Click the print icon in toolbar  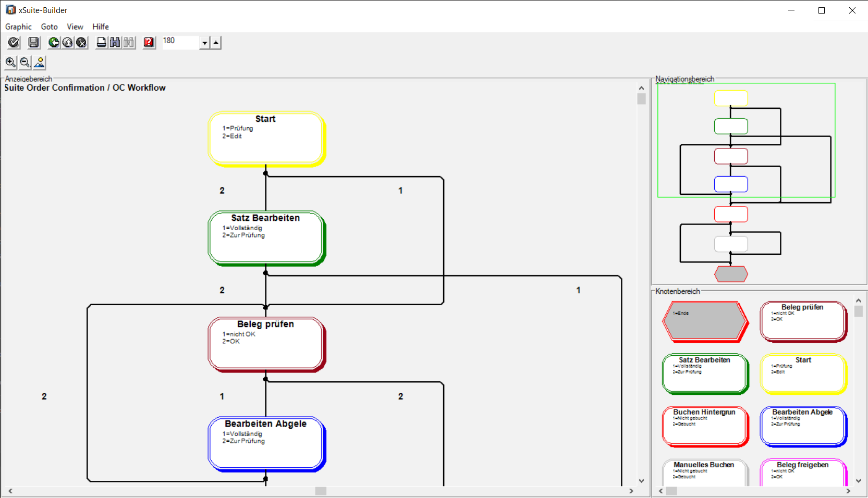click(102, 43)
